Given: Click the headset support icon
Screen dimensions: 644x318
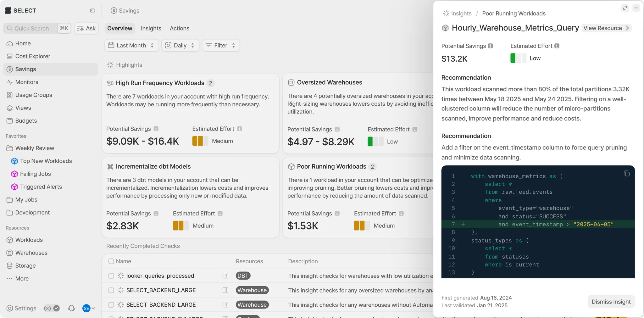Looking at the screenshot, I should 71,308.
